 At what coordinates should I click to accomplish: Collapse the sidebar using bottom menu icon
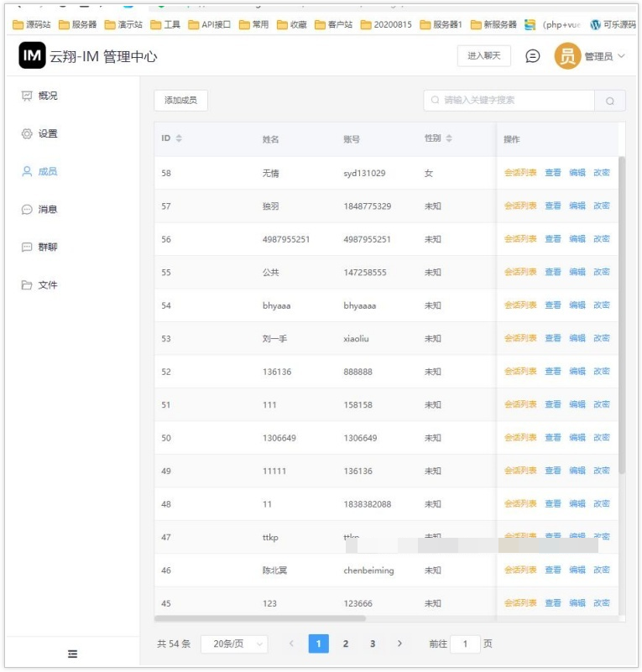pos(73,654)
